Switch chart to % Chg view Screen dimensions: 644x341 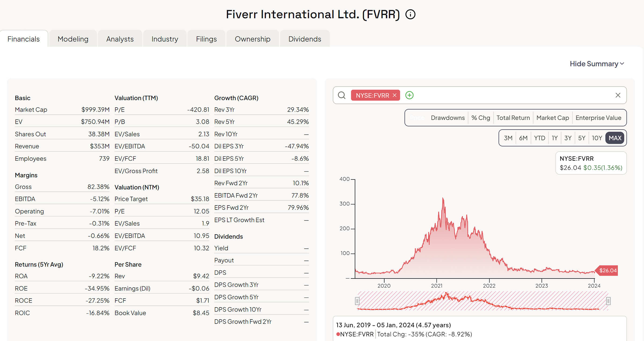481,118
